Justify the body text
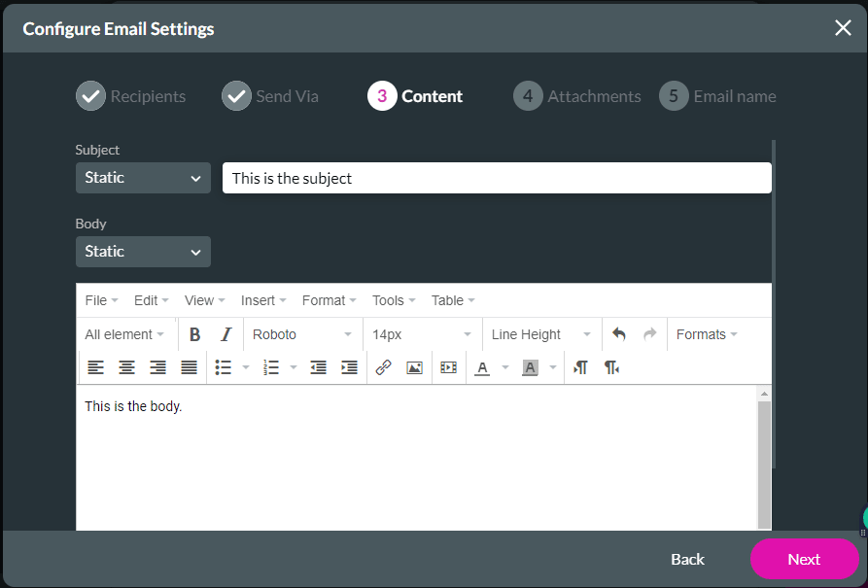Viewport: 868px width, 588px height. [x=189, y=367]
